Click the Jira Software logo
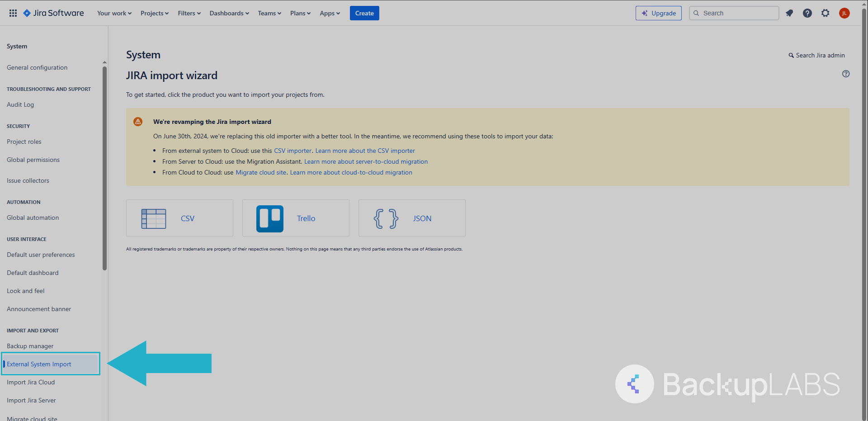This screenshot has height=421, width=868. 54,13
